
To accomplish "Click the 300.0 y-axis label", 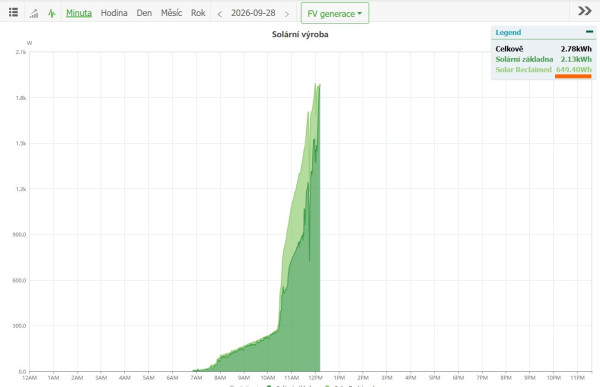I will [20, 326].
